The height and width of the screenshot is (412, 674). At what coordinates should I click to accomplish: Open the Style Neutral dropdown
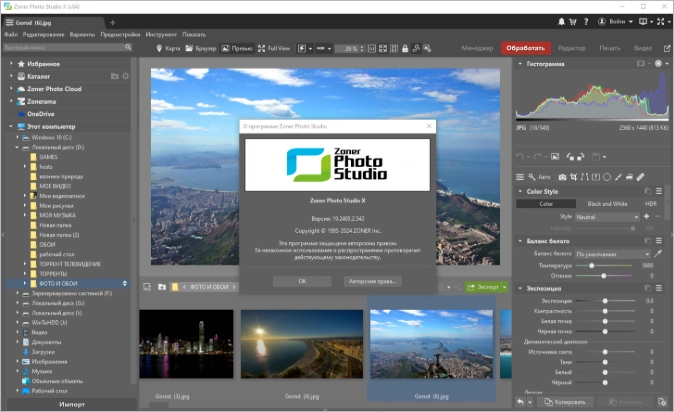(607, 216)
